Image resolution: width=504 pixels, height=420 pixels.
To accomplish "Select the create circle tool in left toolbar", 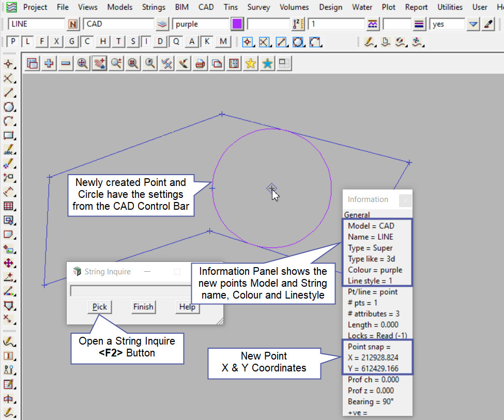I will (x=8, y=107).
